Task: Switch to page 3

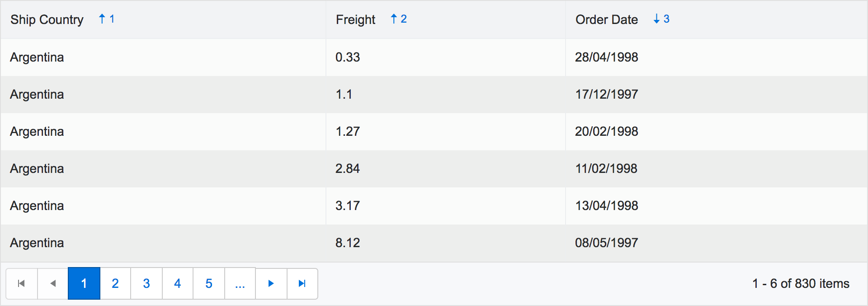Action: pos(146,283)
